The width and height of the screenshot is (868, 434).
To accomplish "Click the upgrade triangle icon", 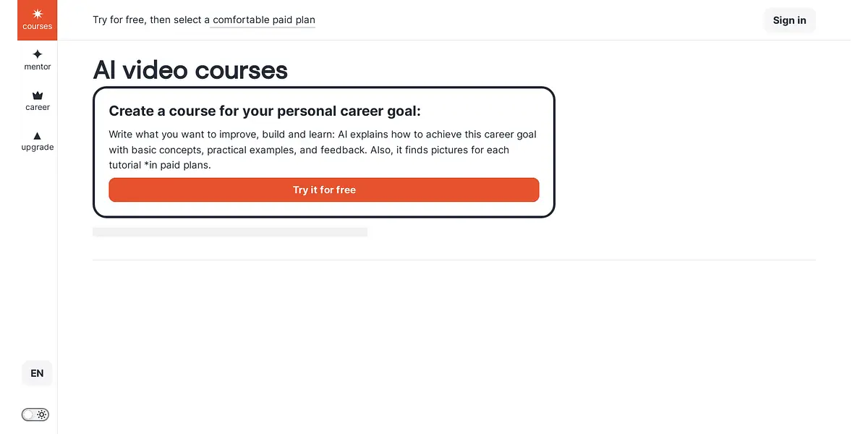I will coord(38,135).
